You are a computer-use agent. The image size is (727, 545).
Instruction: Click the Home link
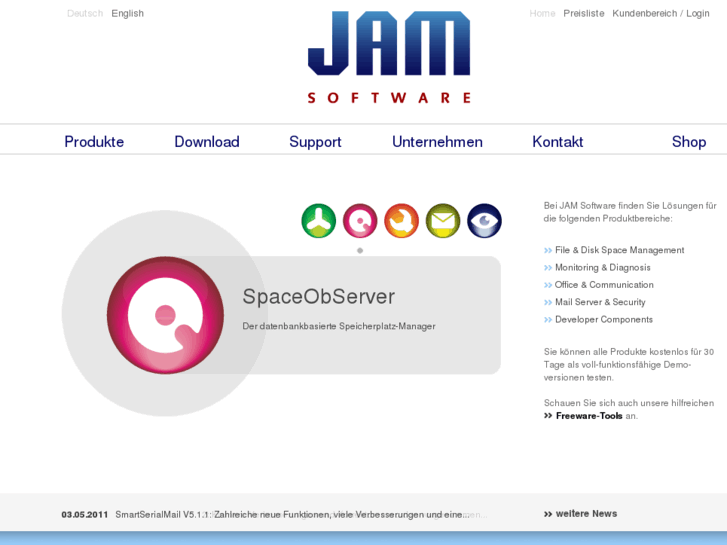pos(542,13)
